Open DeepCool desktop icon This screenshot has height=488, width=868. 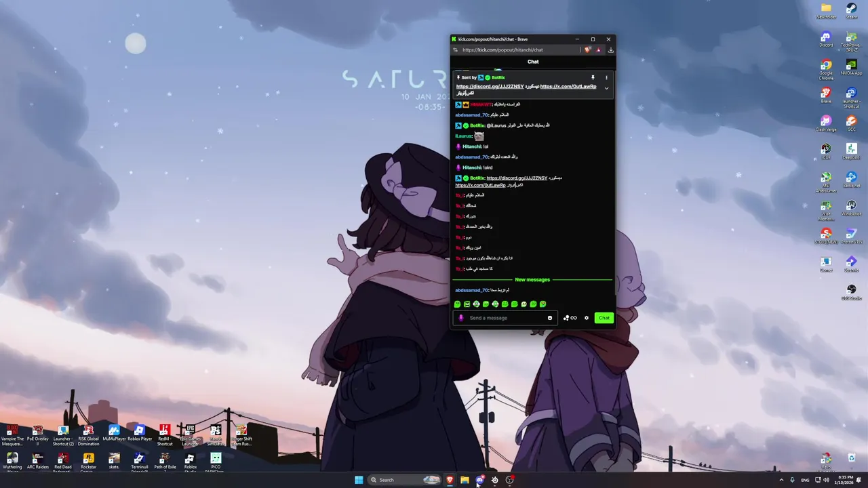(851, 152)
